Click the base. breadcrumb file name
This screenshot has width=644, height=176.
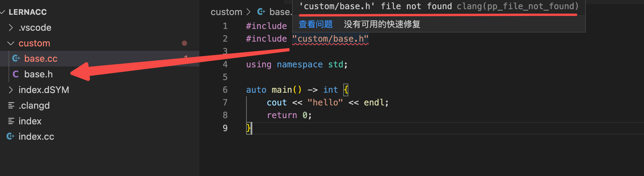(x=280, y=12)
